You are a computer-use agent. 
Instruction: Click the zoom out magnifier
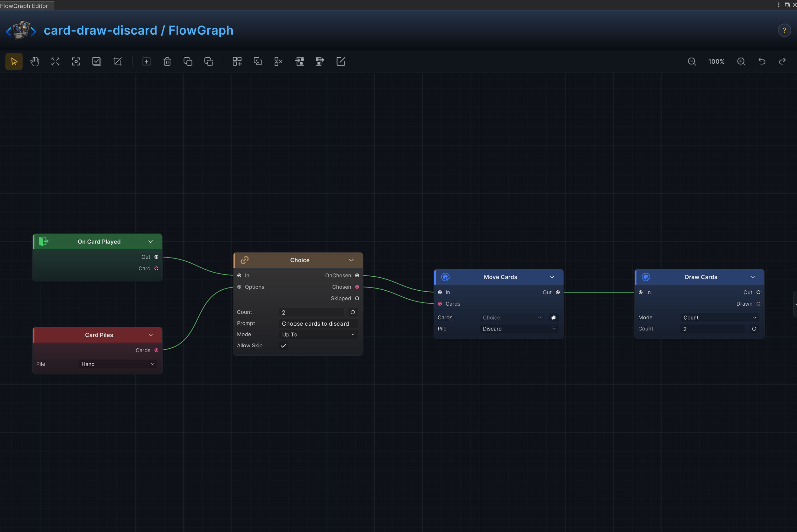point(692,61)
